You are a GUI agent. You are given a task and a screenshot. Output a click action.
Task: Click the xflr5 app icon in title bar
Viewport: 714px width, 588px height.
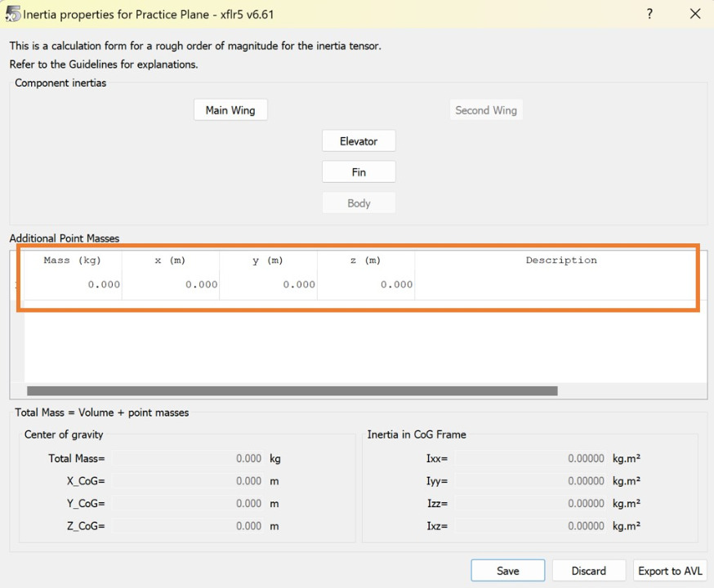[12, 14]
